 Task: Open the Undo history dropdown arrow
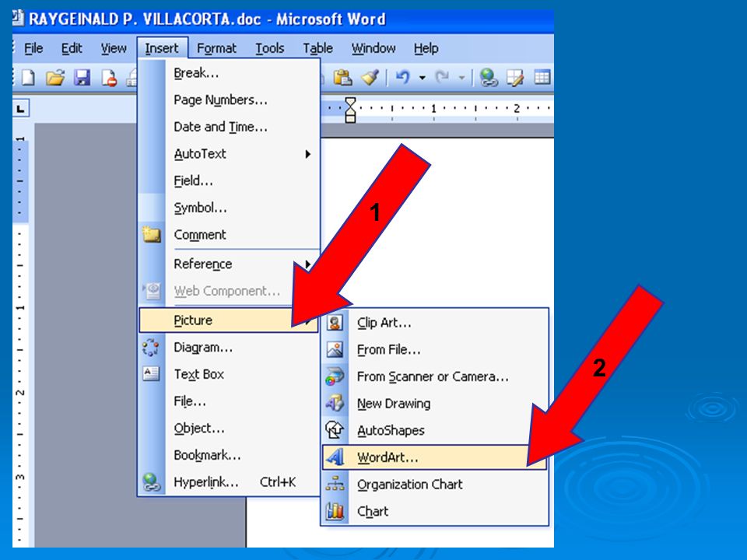422,77
